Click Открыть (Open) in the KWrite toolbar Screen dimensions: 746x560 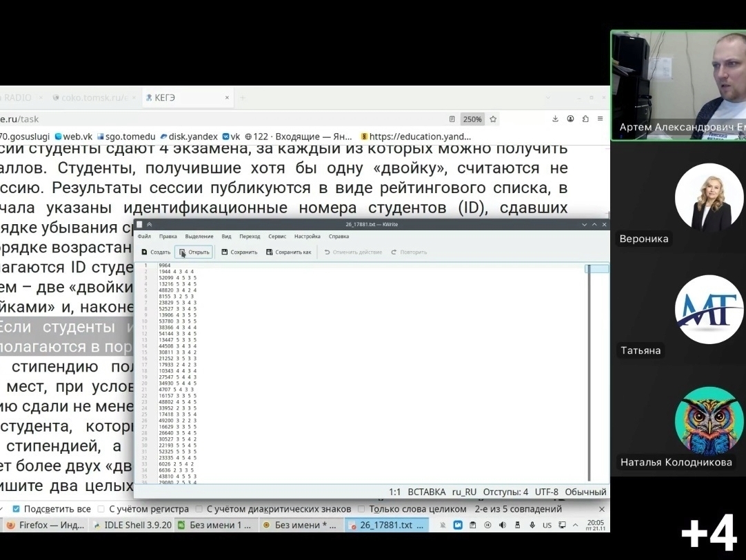point(194,252)
